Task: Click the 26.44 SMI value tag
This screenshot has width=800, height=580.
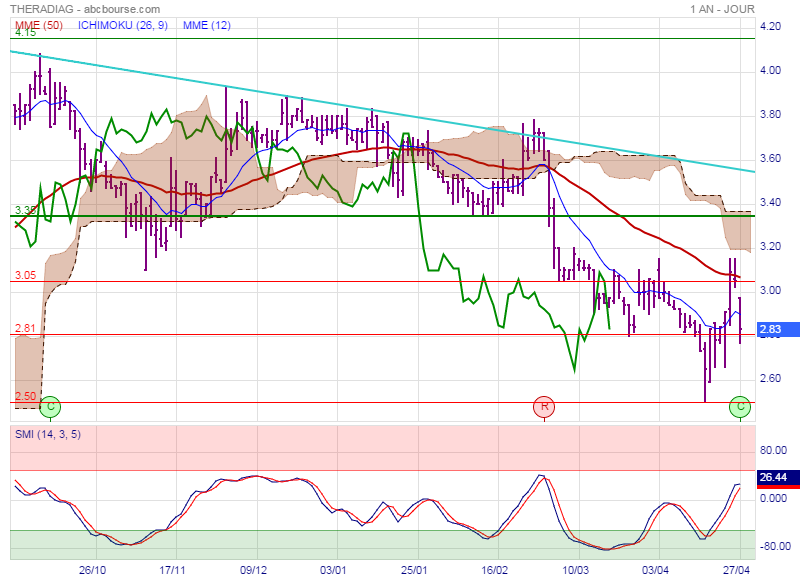Action: click(779, 477)
